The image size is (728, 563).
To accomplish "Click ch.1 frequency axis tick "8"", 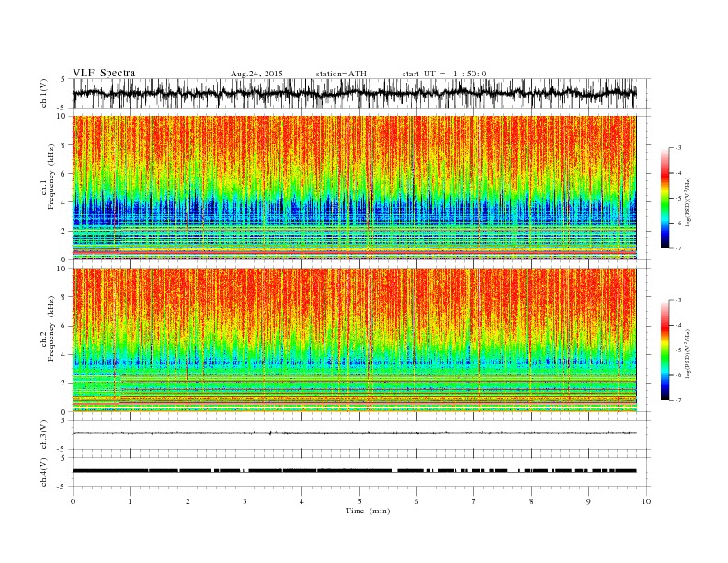I will 64,145.
